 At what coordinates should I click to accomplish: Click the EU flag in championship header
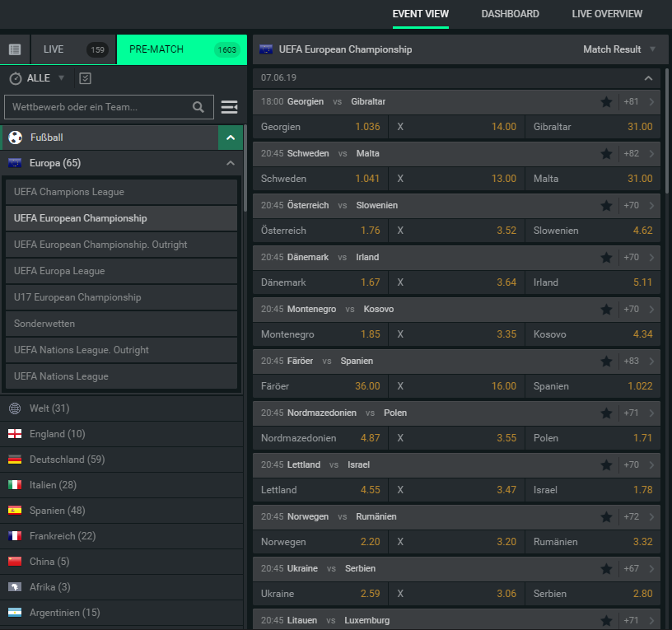coord(266,49)
